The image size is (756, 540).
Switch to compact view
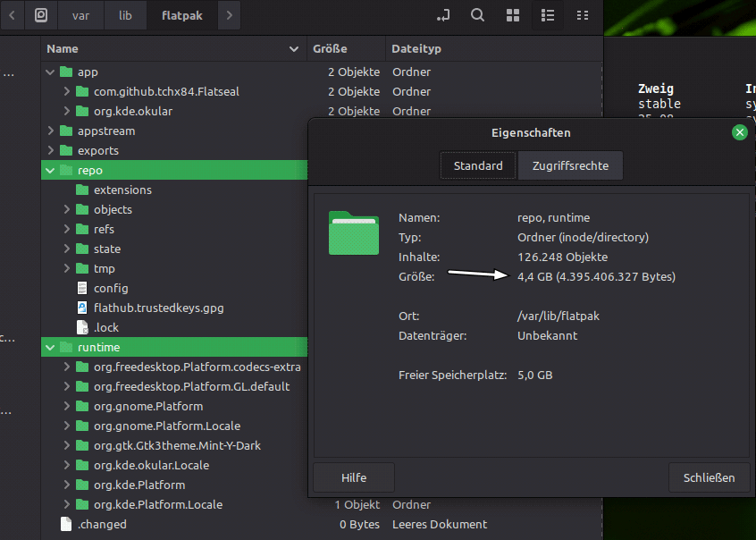(x=583, y=15)
